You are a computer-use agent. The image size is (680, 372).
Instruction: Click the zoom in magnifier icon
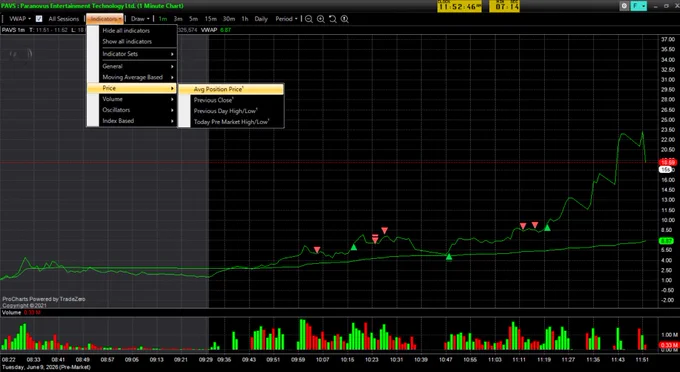[x=321, y=19]
